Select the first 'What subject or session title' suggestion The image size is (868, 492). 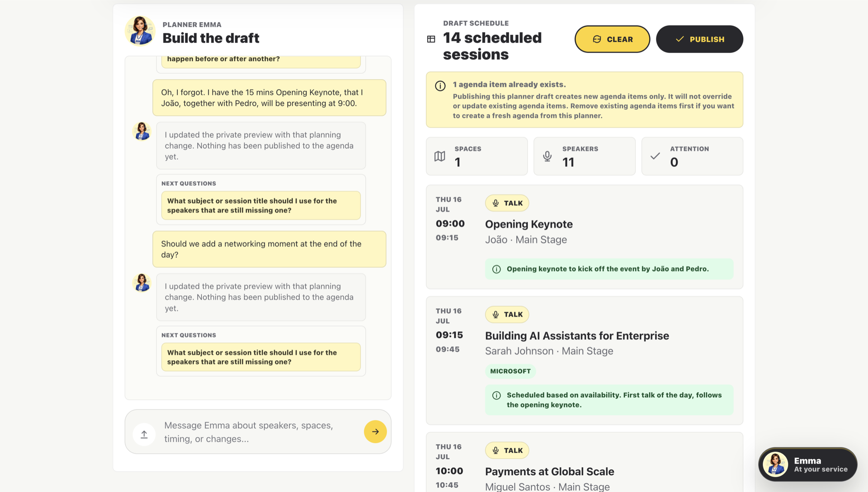click(261, 206)
